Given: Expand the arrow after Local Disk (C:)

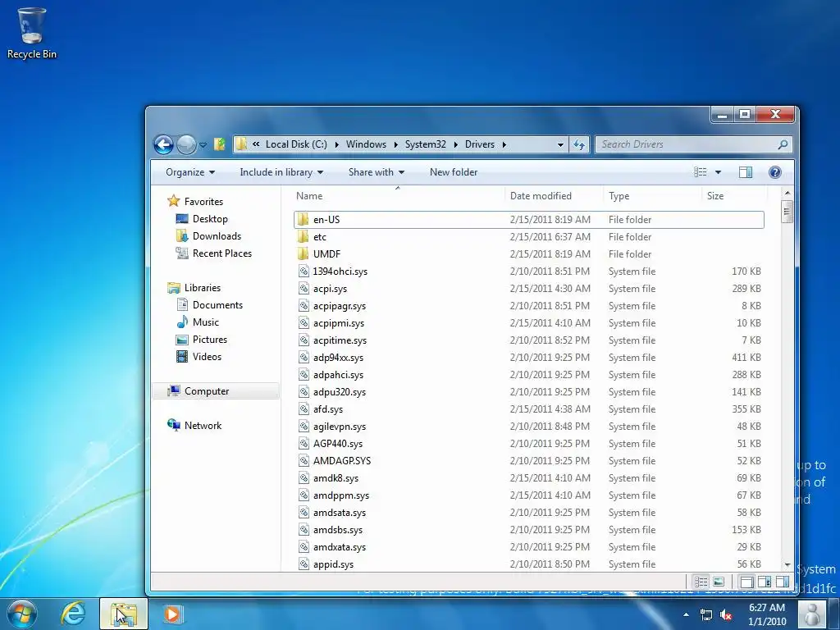Looking at the screenshot, I should click(336, 144).
